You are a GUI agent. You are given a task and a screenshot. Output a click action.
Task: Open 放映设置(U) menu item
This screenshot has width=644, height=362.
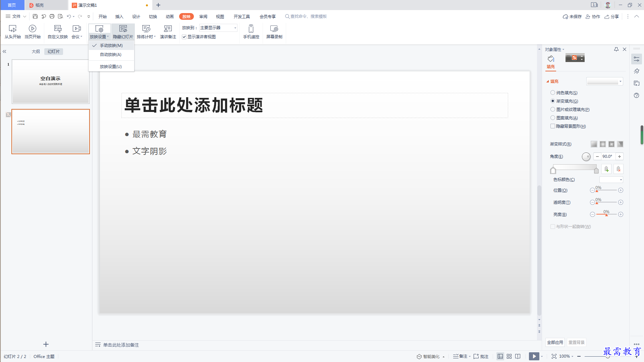(111, 67)
